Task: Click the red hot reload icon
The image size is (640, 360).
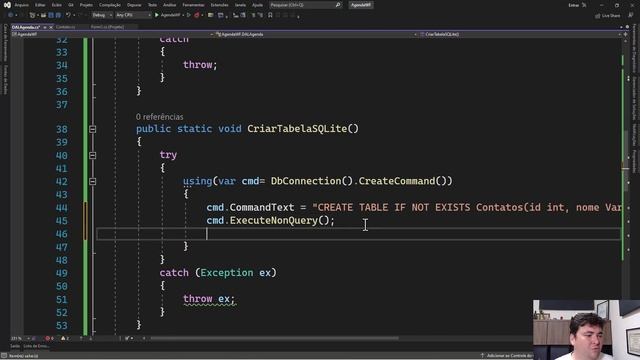Action: (x=197, y=15)
